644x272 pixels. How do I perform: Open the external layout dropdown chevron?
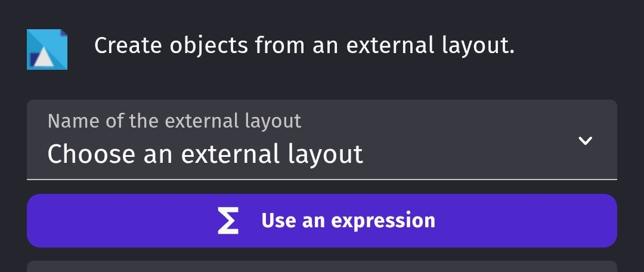tap(585, 141)
